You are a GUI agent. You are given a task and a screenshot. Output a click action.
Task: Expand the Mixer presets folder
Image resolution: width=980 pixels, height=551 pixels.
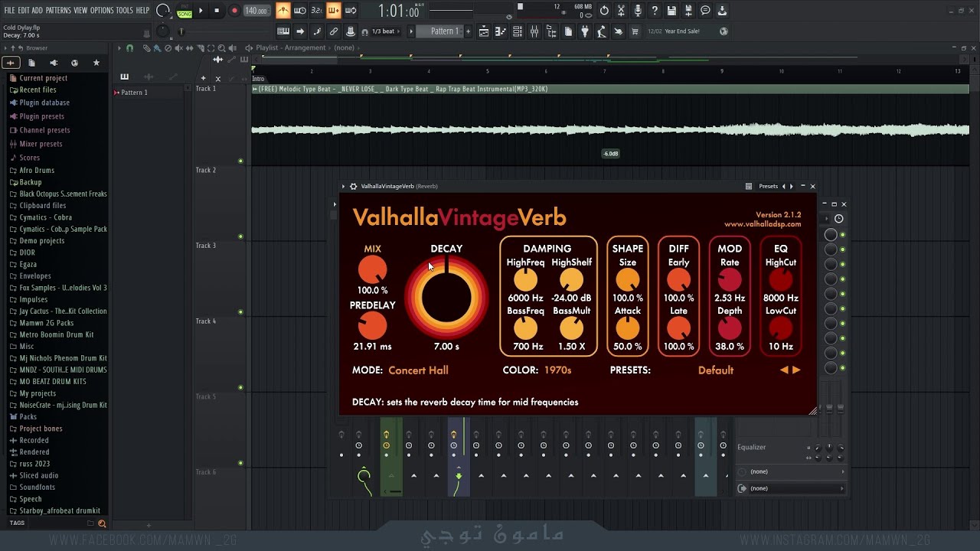click(x=41, y=144)
